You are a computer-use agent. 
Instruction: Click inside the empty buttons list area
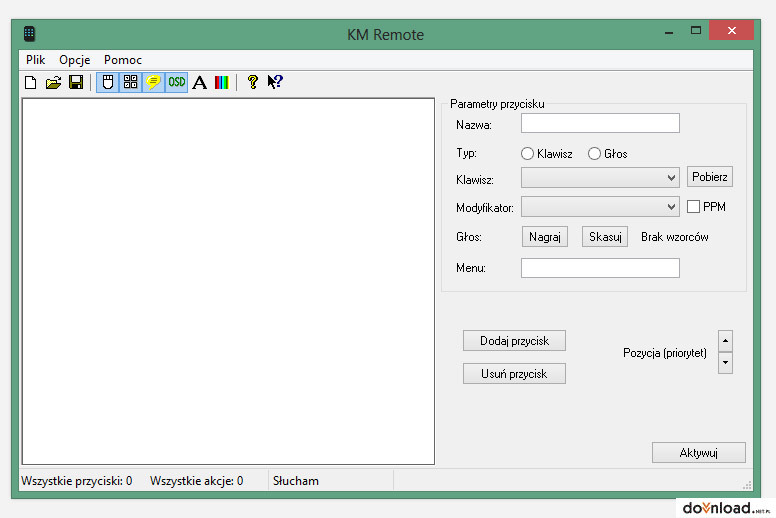(228, 281)
